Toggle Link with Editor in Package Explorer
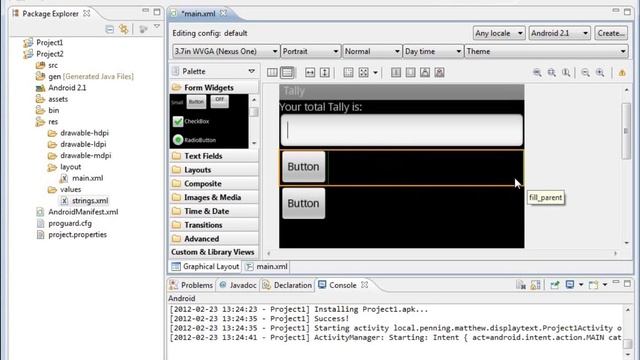Screen dimensions: 640x360 coord(124,29)
